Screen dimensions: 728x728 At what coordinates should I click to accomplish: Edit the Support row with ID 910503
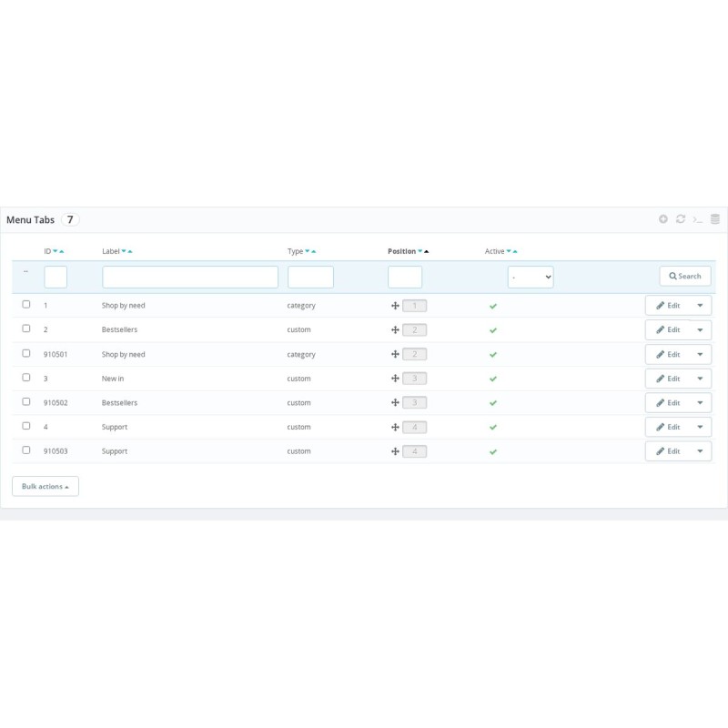(x=668, y=451)
